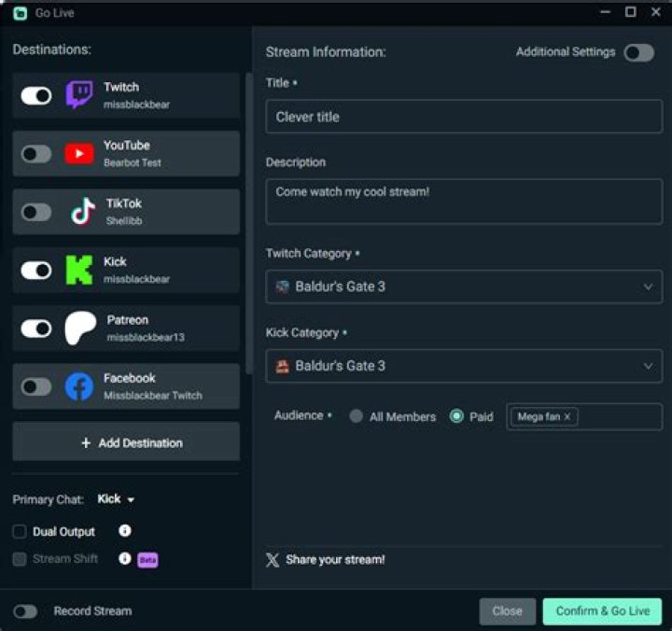Click Confirm & Go Live
The height and width of the screenshot is (631, 672).
point(602,611)
